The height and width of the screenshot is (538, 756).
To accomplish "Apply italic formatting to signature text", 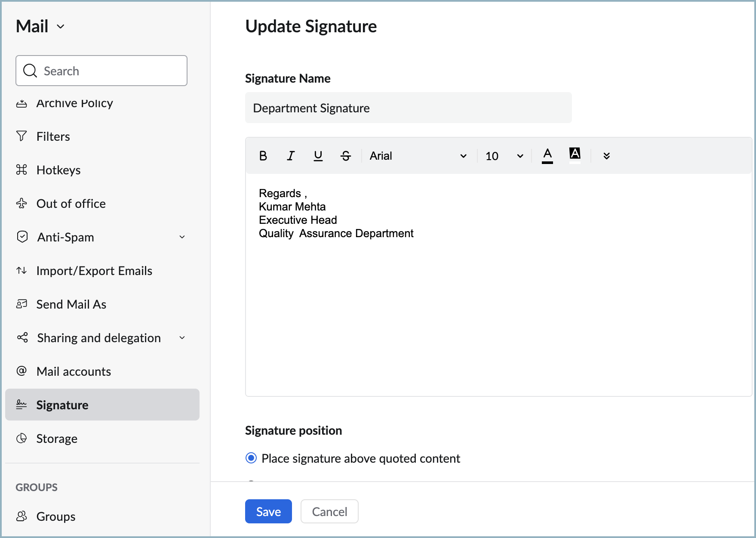I will tap(291, 156).
